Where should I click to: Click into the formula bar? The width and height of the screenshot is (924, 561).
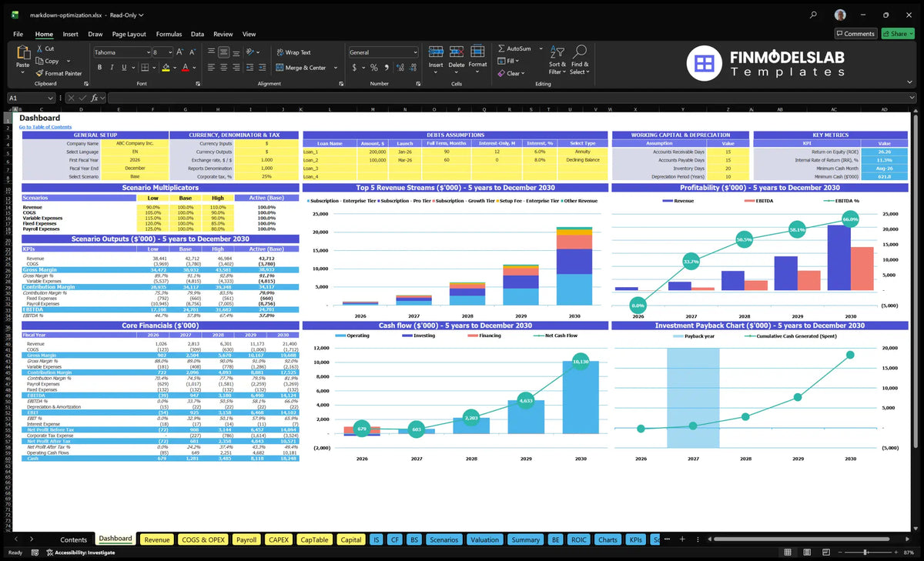point(512,98)
